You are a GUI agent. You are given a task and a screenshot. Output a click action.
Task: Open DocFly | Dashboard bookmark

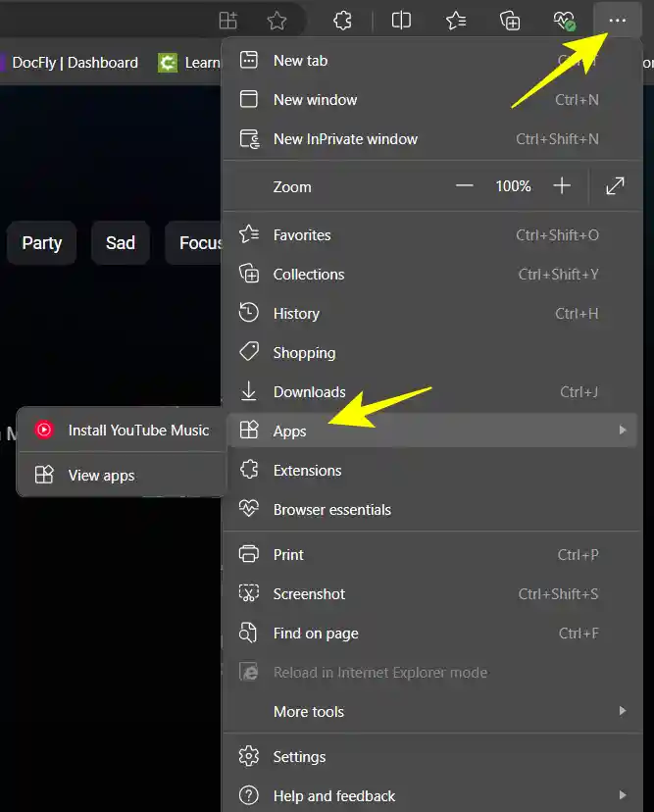(70, 63)
